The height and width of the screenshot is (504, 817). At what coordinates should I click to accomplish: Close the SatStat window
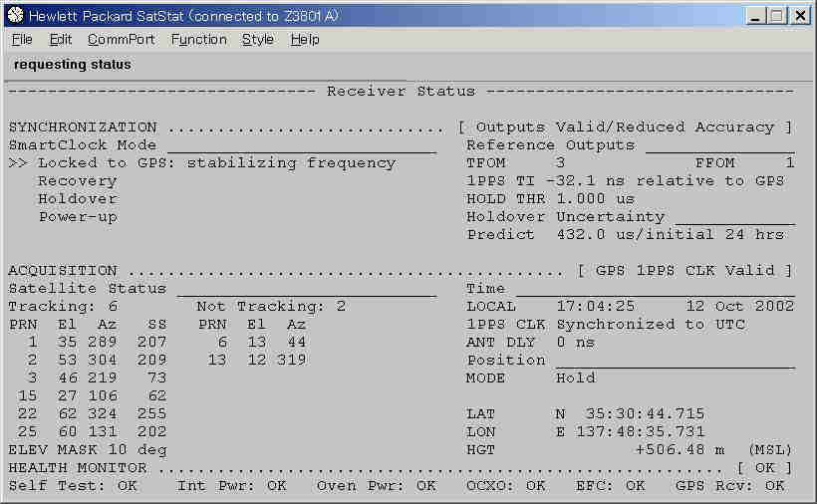[x=799, y=16]
